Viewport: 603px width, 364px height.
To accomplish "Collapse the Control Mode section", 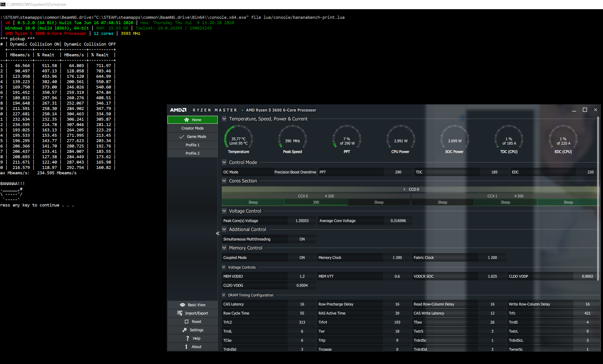I will click(224, 162).
